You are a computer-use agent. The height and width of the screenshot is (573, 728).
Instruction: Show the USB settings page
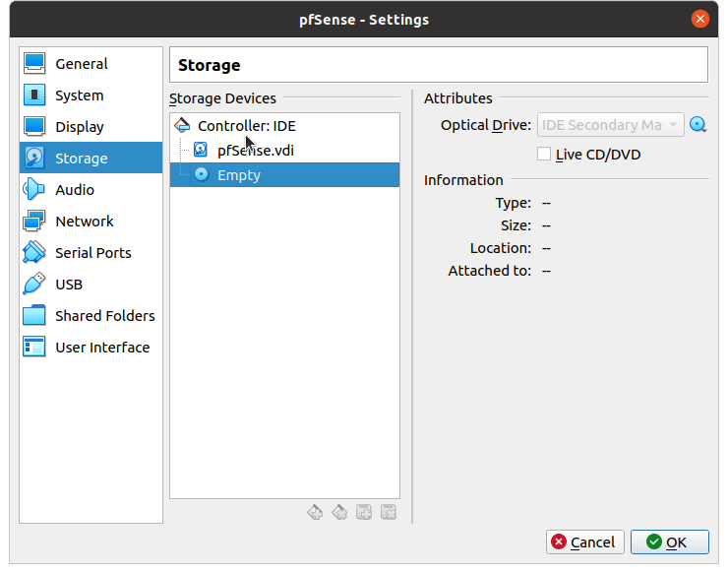[x=69, y=285]
